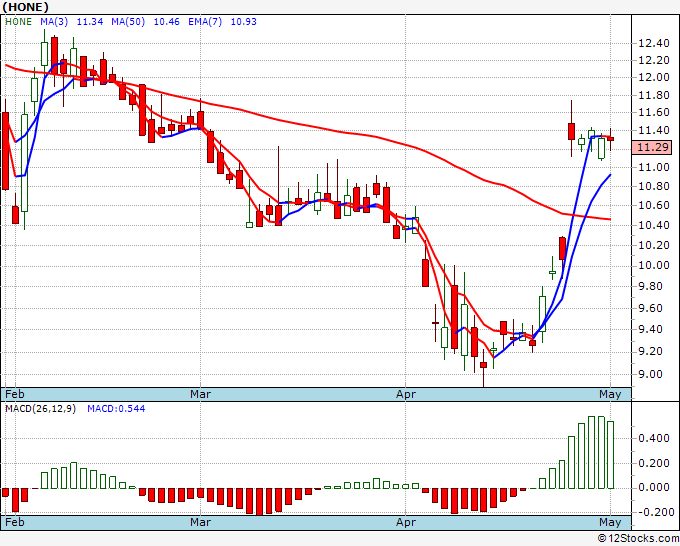680x546 pixels.
Task: Click Mar on the price chart time axis
Action: pyautogui.click(x=200, y=394)
